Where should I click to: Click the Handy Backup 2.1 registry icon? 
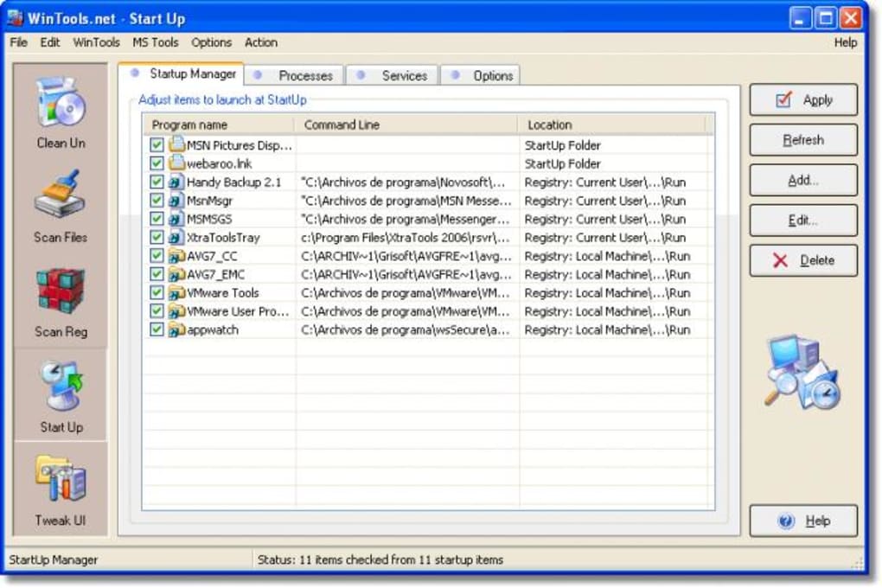click(x=176, y=182)
